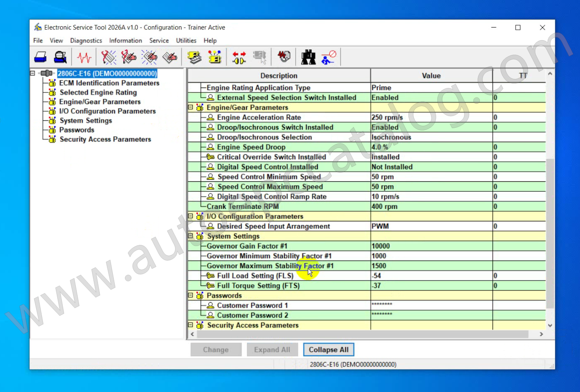Screen dimensions: 580x392
Task: Click the Change button
Action: (x=216, y=350)
